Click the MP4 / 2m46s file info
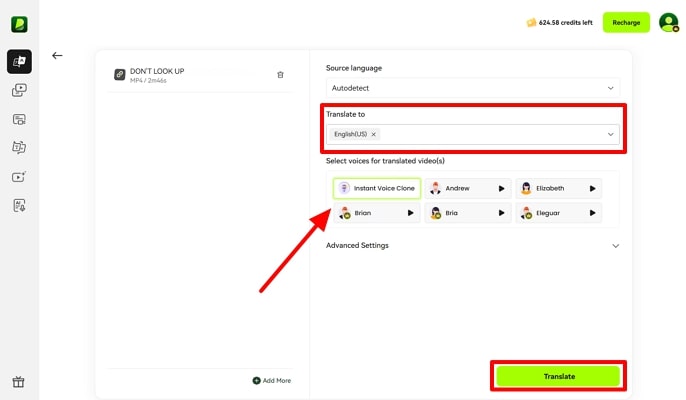 [148, 81]
